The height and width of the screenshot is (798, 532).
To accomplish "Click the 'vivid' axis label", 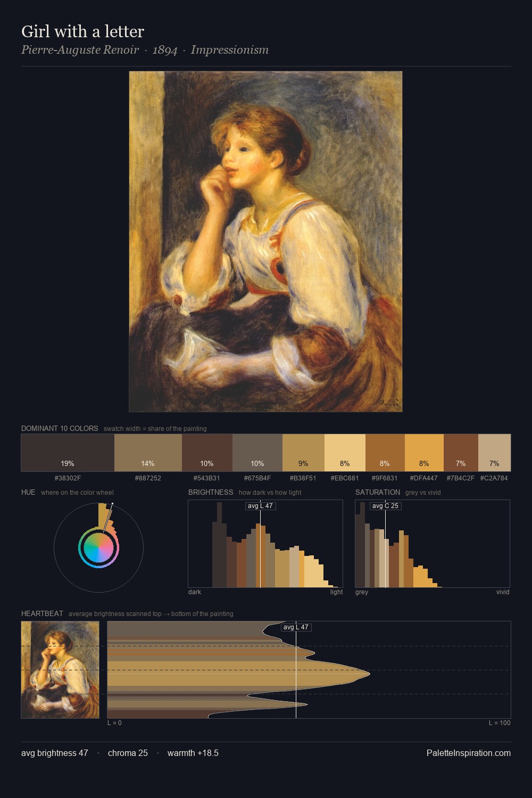I will pos(503,592).
